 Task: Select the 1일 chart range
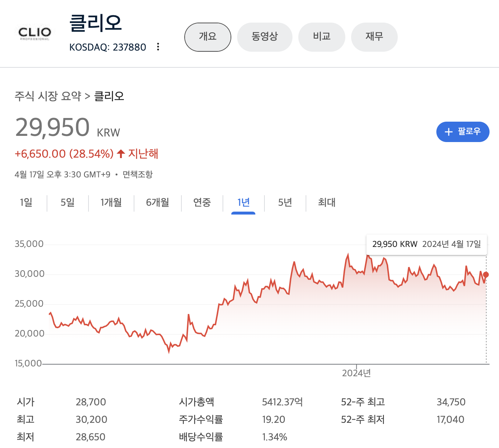point(26,203)
